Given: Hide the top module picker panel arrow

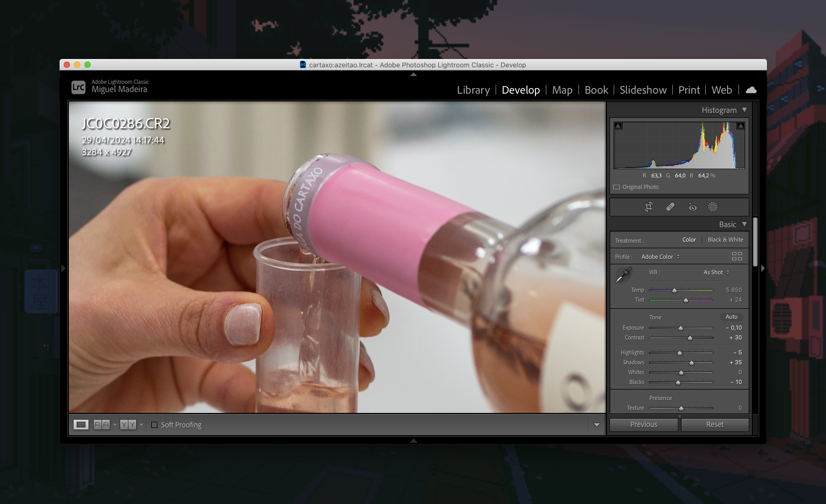Looking at the screenshot, I should 413,75.
